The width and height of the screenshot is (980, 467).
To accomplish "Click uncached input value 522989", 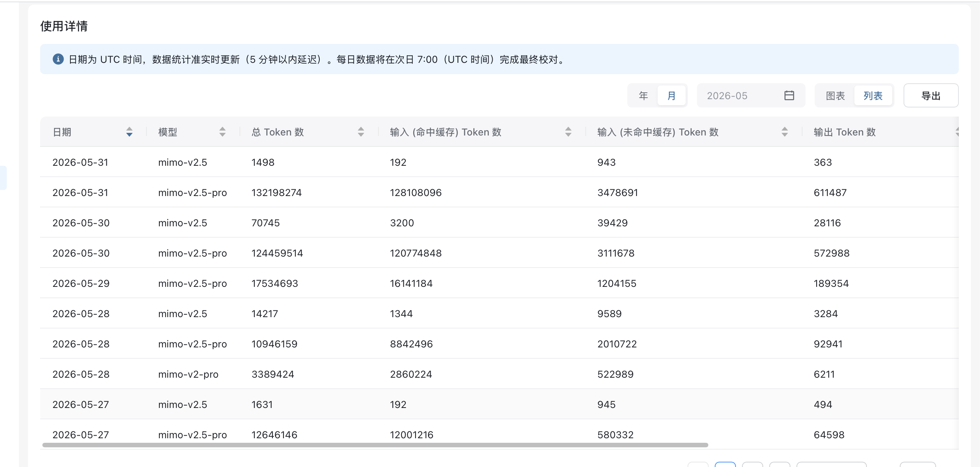I will coord(616,375).
